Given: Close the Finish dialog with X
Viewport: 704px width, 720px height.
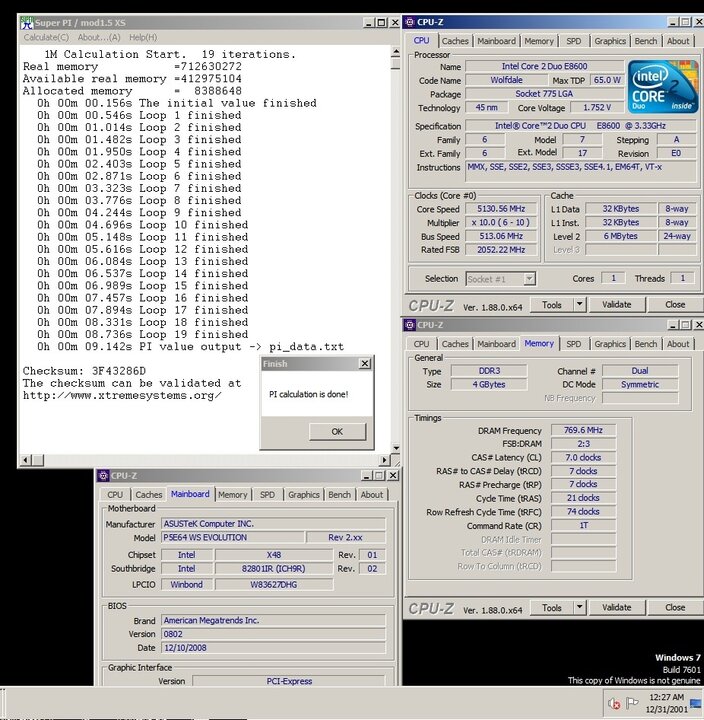Looking at the screenshot, I should 365,364.
